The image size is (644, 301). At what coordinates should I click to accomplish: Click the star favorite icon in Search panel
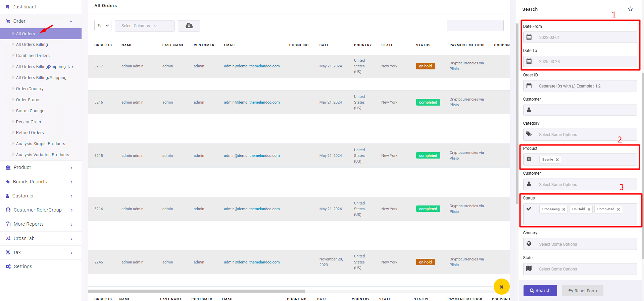630,9
